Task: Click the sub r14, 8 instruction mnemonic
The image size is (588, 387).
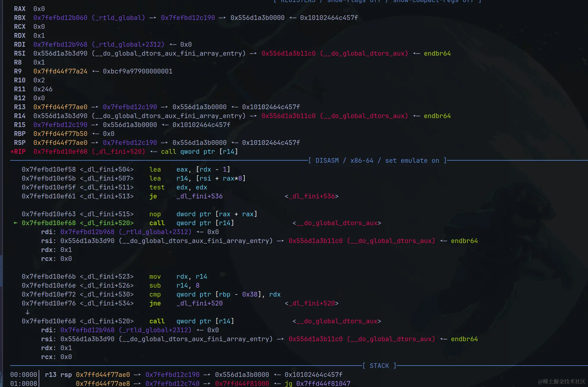Action: tap(155, 286)
